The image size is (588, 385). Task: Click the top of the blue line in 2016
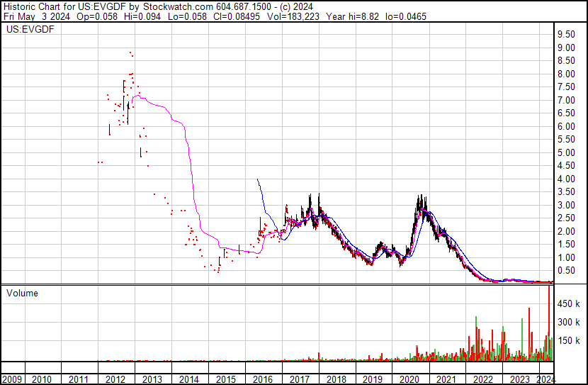click(x=257, y=180)
